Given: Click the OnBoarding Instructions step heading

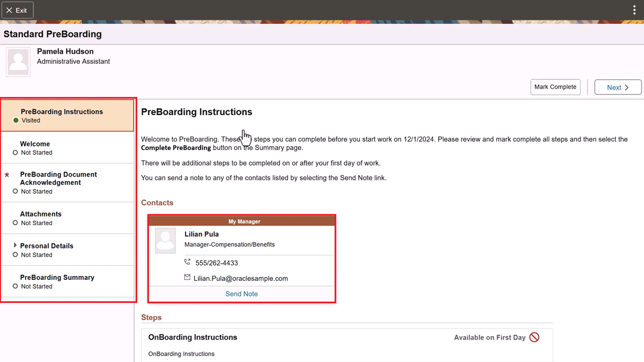Looking at the screenshot, I should pyautogui.click(x=193, y=337).
